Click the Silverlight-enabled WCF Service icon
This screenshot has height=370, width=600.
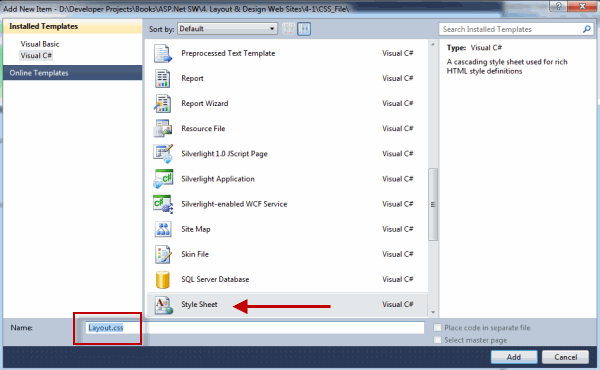tap(163, 204)
